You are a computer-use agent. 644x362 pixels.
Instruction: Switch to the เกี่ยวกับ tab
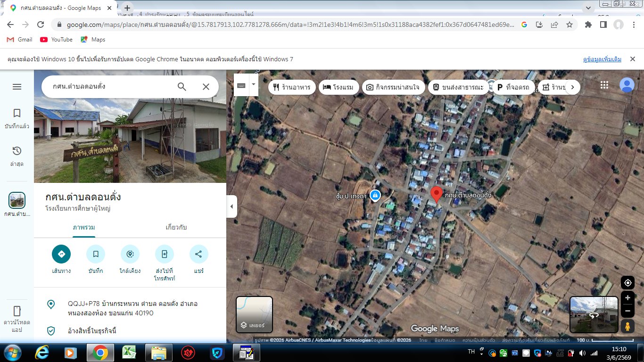[176, 227]
